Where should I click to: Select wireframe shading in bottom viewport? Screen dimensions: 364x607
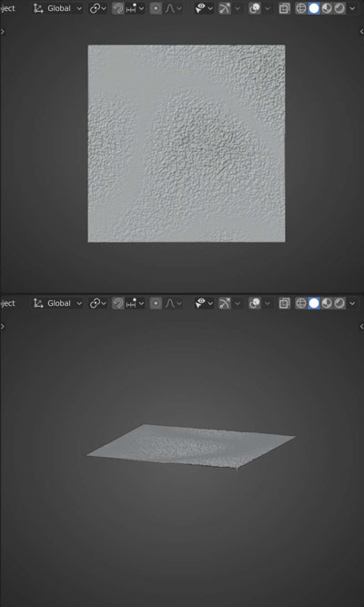pyautogui.click(x=301, y=303)
